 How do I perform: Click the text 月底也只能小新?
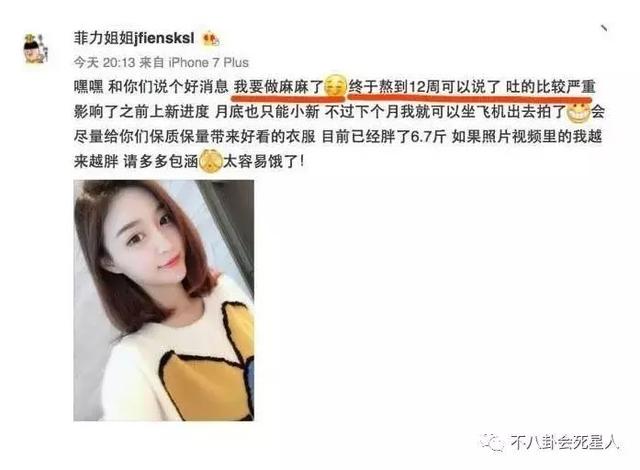pos(267,112)
